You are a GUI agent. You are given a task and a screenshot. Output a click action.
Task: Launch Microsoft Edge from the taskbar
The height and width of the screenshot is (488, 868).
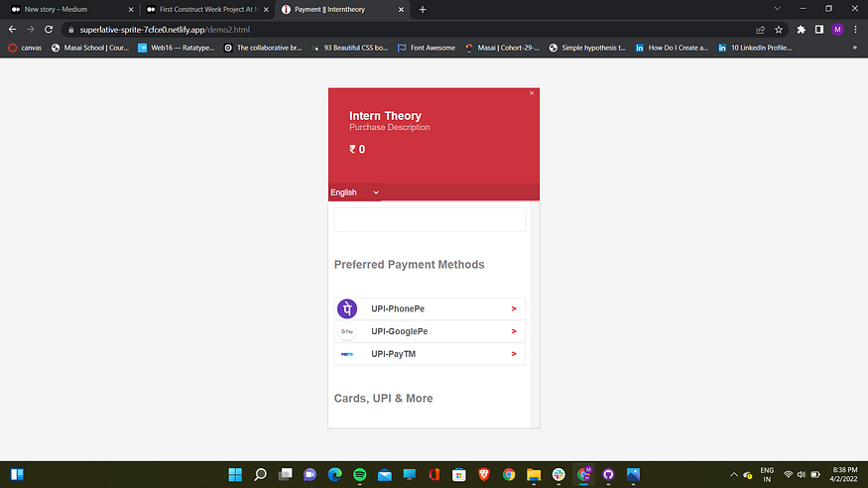[335, 475]
